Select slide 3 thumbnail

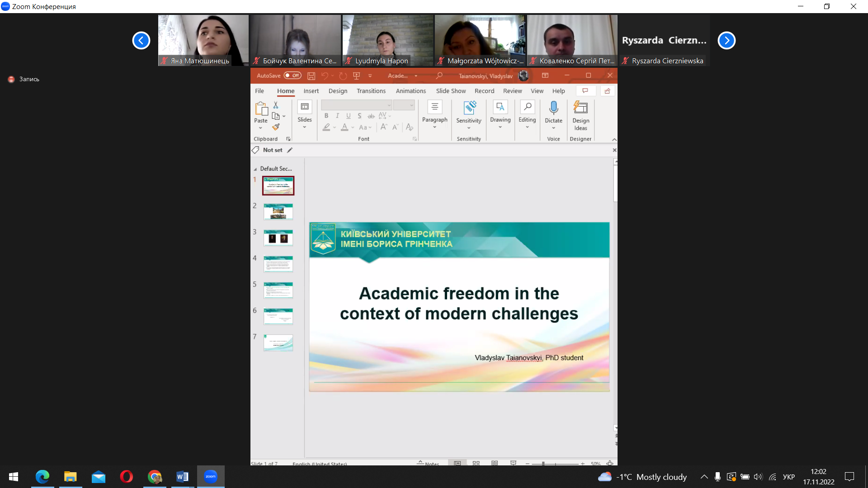[278, 238]
